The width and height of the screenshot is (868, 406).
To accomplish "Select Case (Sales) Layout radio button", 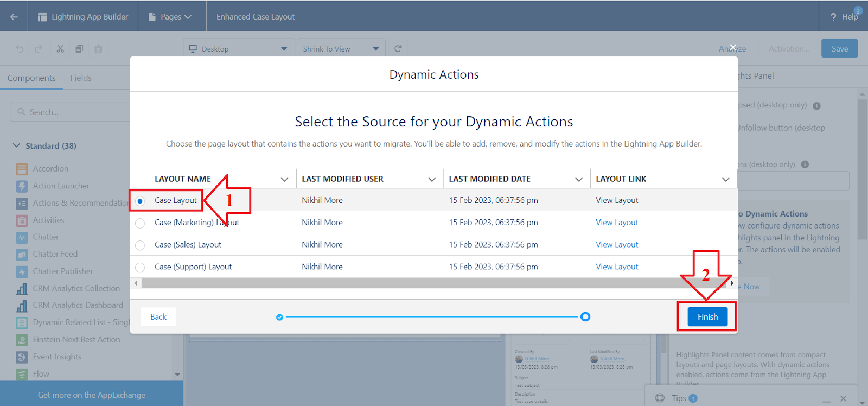I will pyautogui.click(x=140, y=245).
